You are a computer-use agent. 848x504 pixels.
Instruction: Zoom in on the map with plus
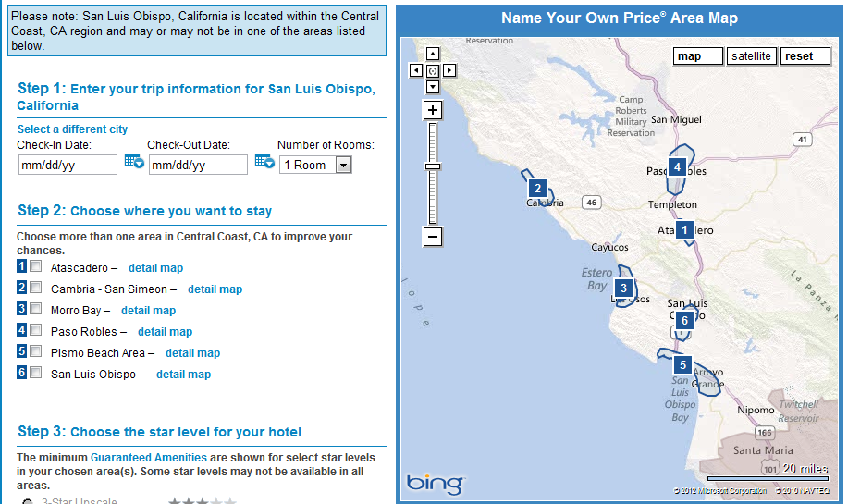click(x=433, y=110)
